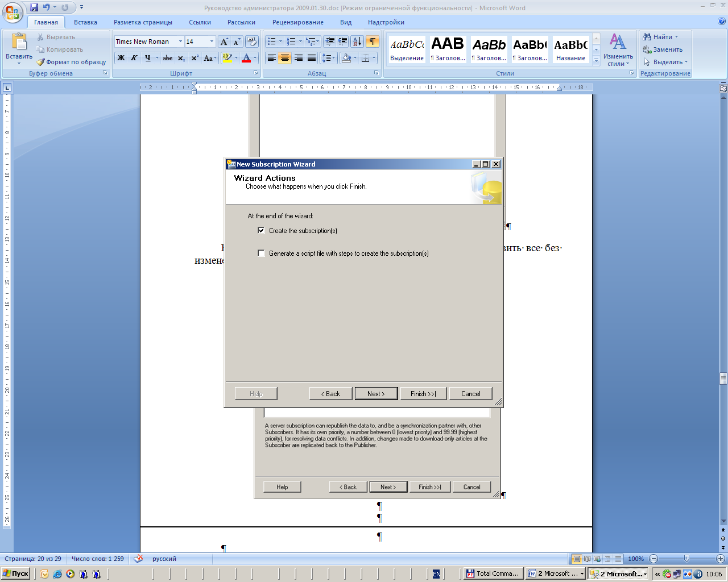
Task: Apply superscript formatting
Action: (195, 58)
